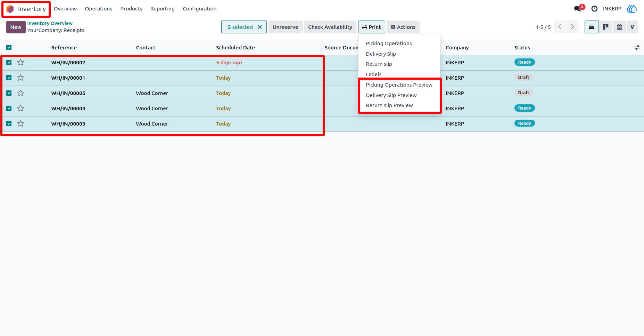The height and width of the screenshot is (336, 644).
Task: Star the WH/IN/00005 receipt
Action: pyautogui.click(x=21, y=93)
